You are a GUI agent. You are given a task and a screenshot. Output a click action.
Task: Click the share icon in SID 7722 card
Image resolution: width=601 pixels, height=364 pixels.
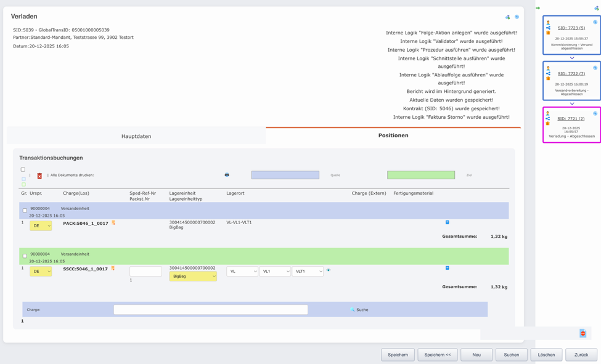tap(548, 73)
